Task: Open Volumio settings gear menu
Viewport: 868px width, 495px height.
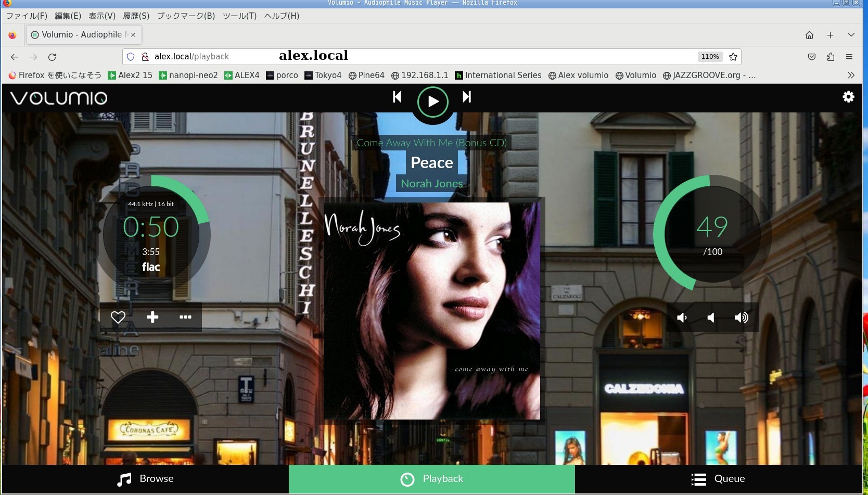Action: click(x=848, y=97)
